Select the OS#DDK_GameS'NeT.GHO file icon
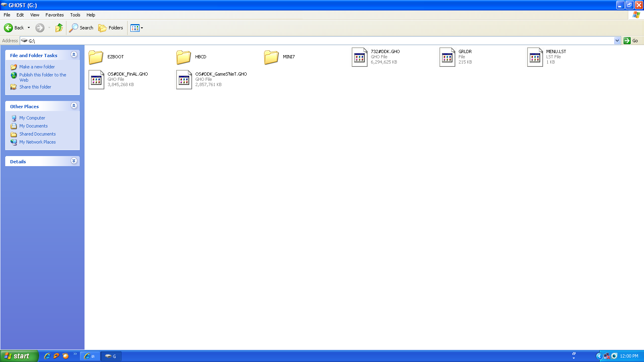The height and width of the screenshot is (362, 644). coord(184,80)
